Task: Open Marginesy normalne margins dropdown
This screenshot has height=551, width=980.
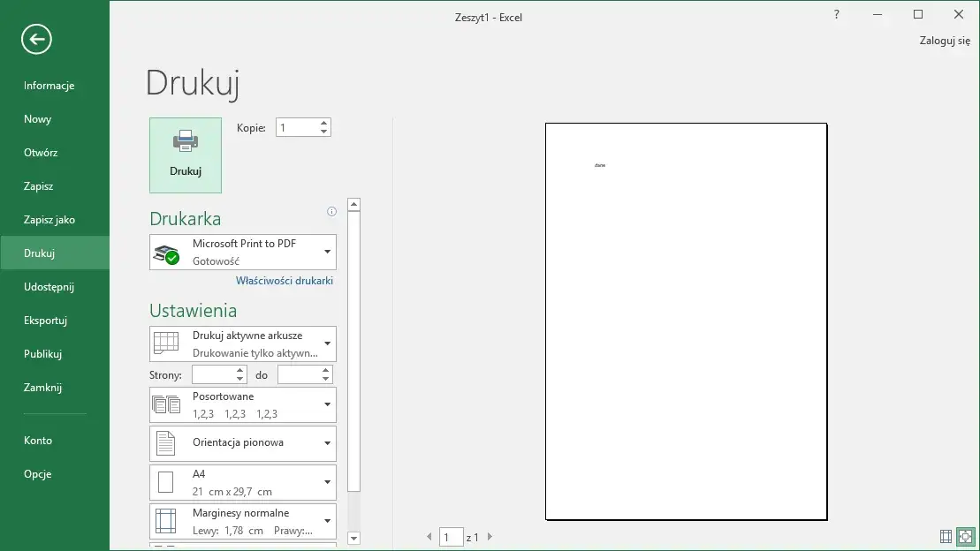Action: pos(243,521)
